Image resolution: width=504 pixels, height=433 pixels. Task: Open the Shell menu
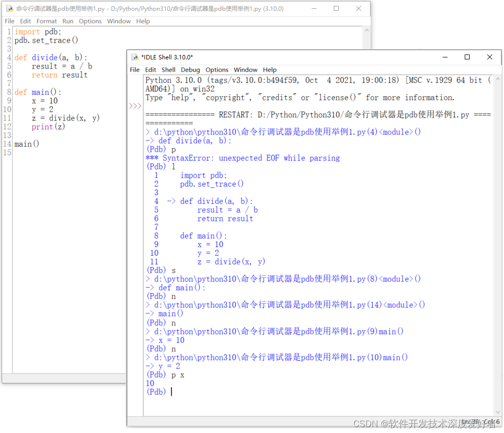click(168, 70)
